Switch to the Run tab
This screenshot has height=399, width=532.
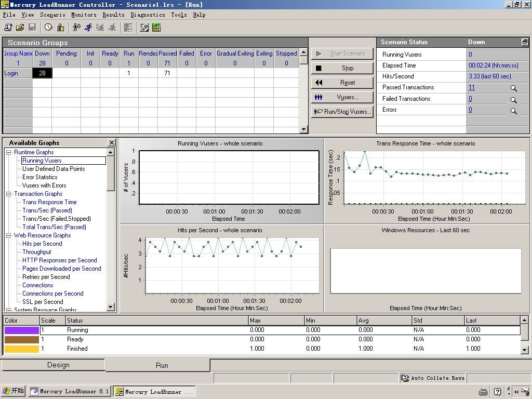click(x=158, y=365)
